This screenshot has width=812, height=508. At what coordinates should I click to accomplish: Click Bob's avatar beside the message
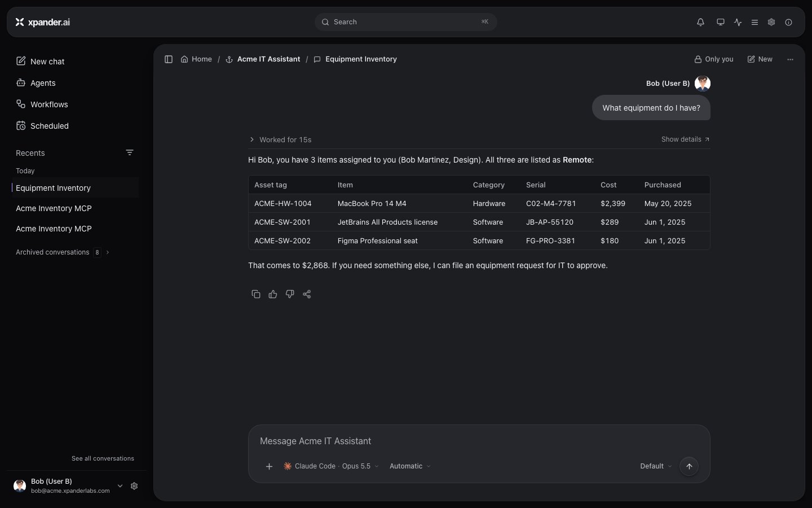click(x=703, y=84)
